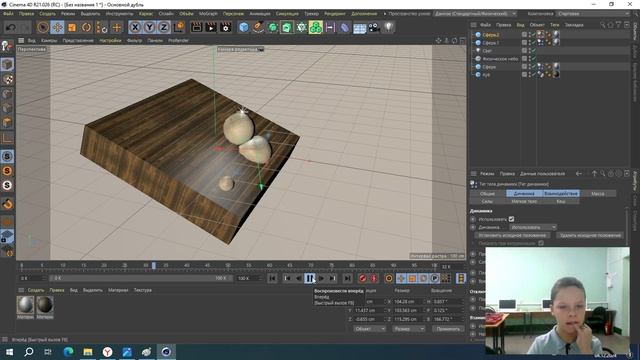Image resolution: width=640 pixels, height=360 pixels.
Task: Open the Силы attribute tab
Action: tap(487, 201)
